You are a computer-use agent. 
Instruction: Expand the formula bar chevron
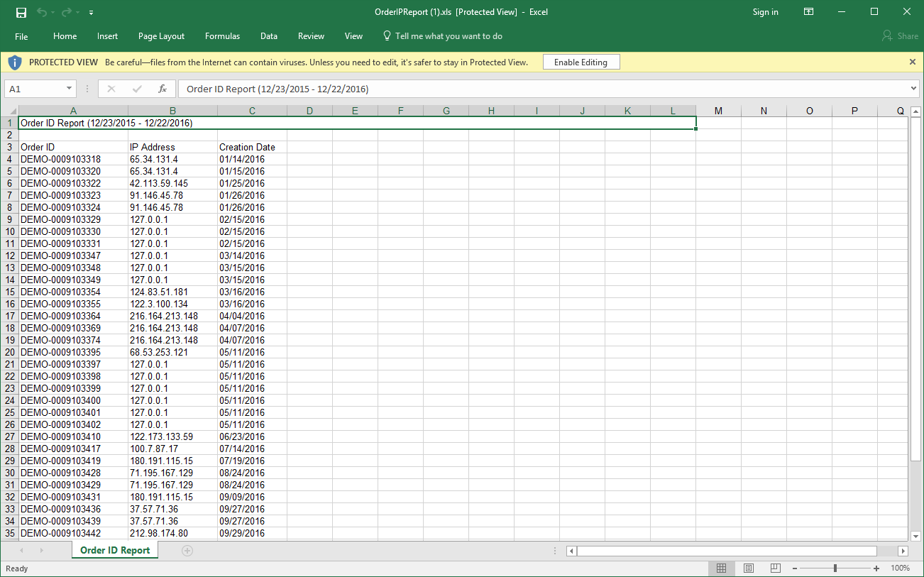pos(913,89)
